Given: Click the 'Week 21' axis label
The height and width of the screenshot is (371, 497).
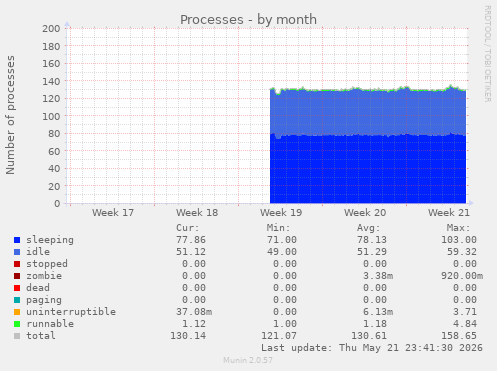Looking at the screenshot, I should (x=449, y=213).
